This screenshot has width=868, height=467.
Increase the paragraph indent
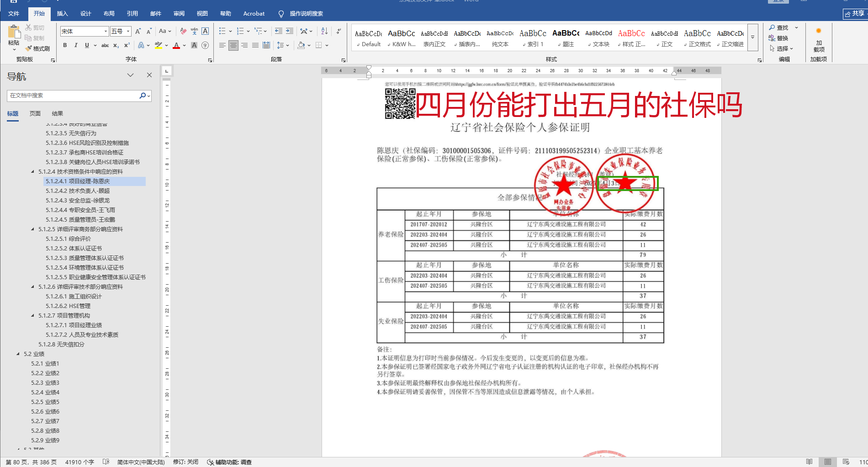290,31
